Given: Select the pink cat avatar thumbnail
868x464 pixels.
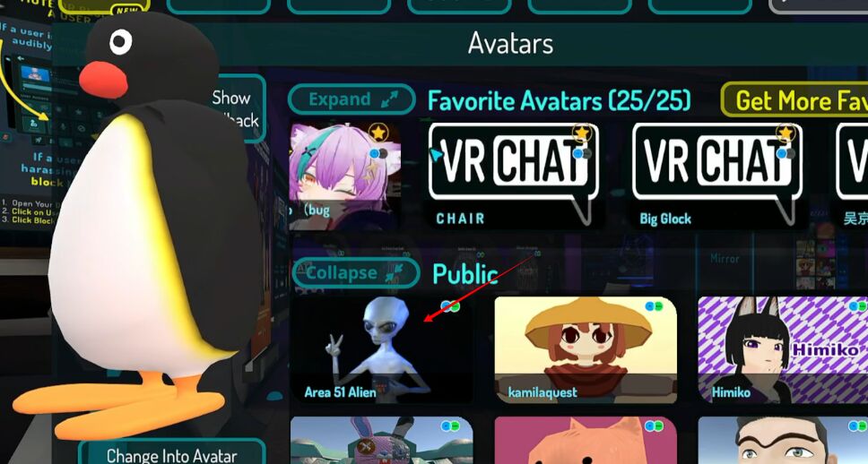Looking at the screenshot, I should [x=586, y=440].
